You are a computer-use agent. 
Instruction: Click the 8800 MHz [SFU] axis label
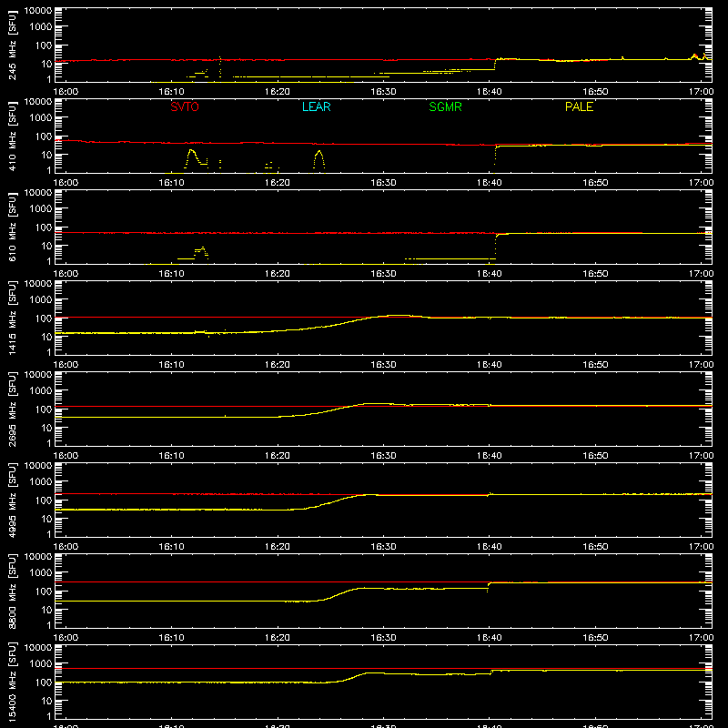tap(12, 591)
